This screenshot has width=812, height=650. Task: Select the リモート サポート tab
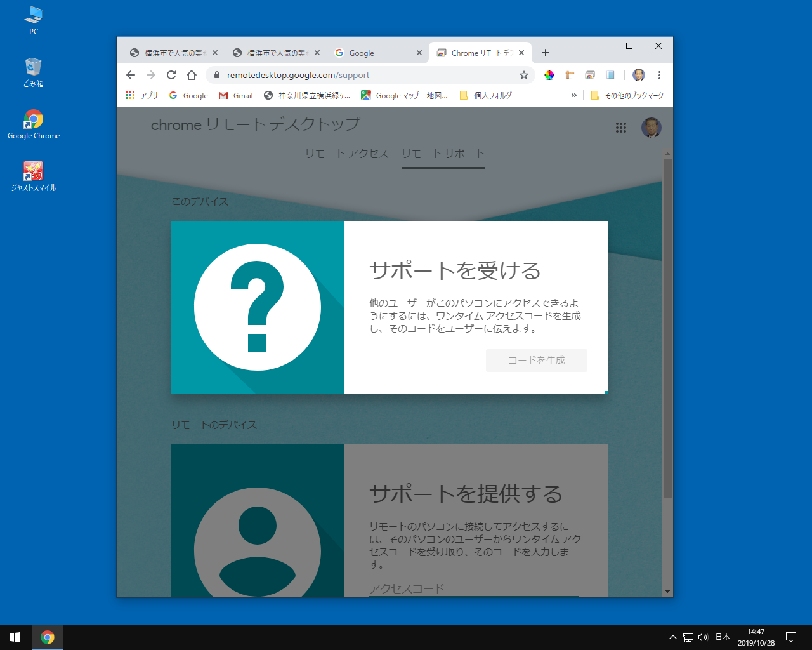coord(443,154)
